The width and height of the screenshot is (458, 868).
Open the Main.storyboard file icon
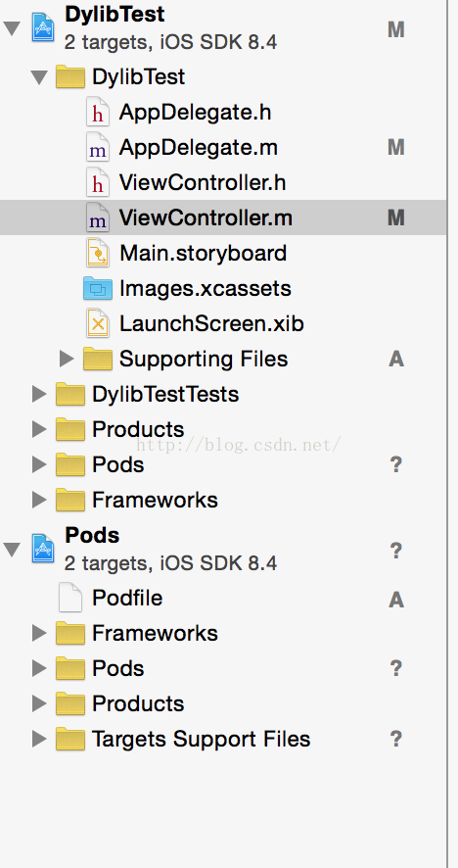pos(98,253)
